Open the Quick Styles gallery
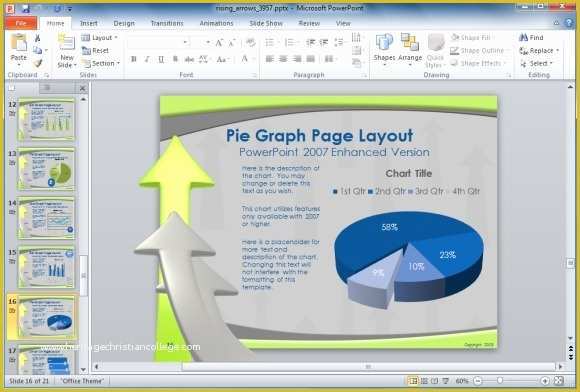 pyautogui.click(x=435, y=51)
